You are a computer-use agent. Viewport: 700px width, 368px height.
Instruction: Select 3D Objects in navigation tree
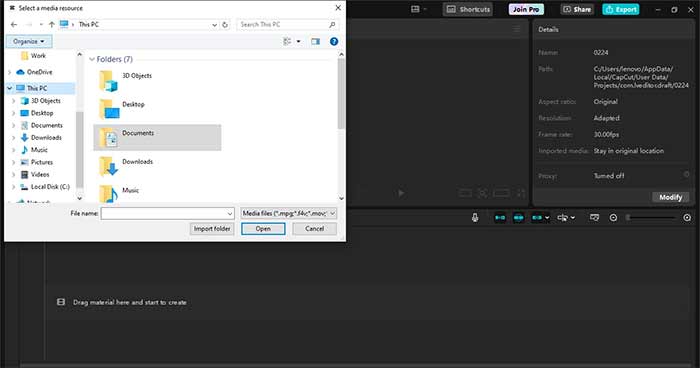point(41,101)
